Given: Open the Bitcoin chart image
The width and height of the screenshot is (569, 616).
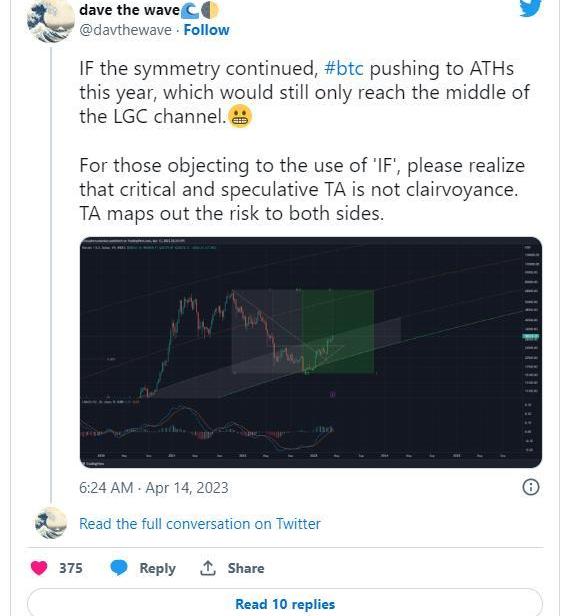Looking at the screenshot, I should (x=310, y=352).
